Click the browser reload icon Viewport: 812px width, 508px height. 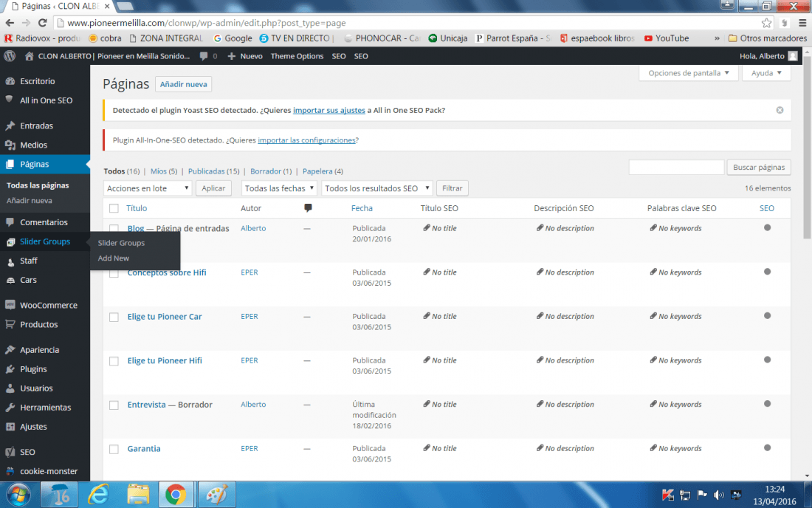point(43,23)
